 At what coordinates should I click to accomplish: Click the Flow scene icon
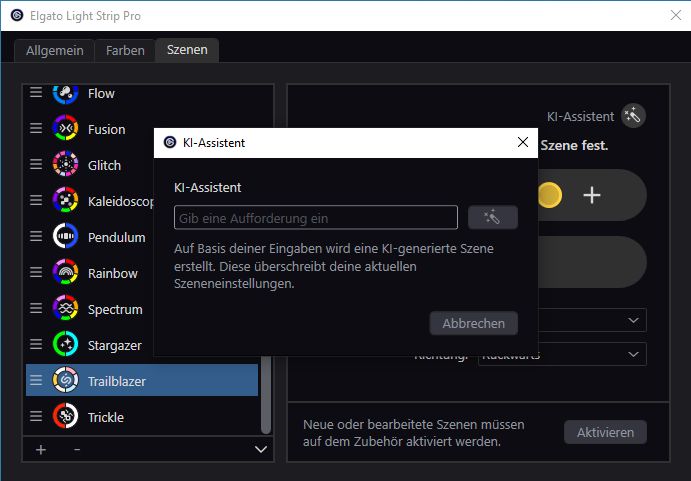(x=65, y=93)
